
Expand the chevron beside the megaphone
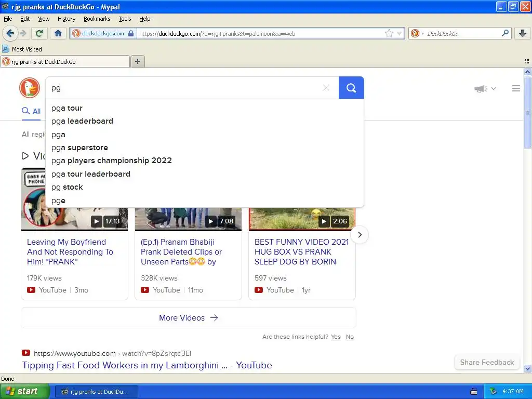494,88
